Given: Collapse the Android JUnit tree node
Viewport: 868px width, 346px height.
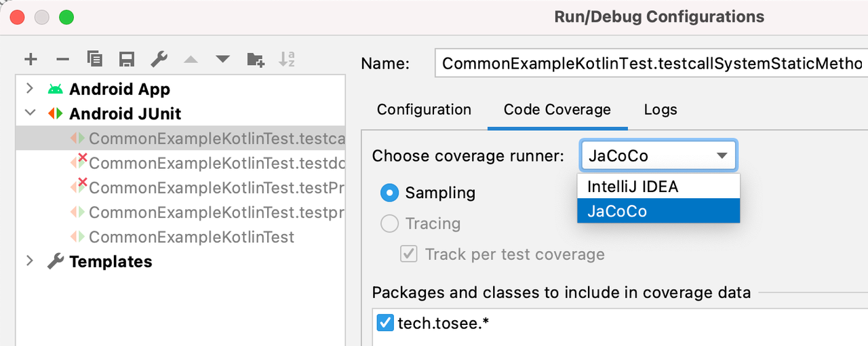Looking at the screenshot, I should coord(30,113).
